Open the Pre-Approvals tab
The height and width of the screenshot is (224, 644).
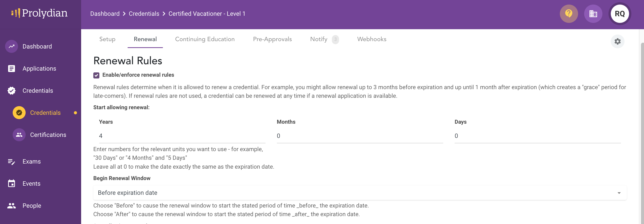(x=272, y=39)
